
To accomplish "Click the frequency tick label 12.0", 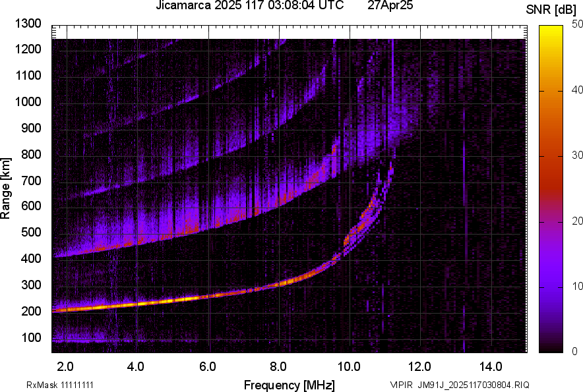I will pyautogui.click(x=420, y=367).
